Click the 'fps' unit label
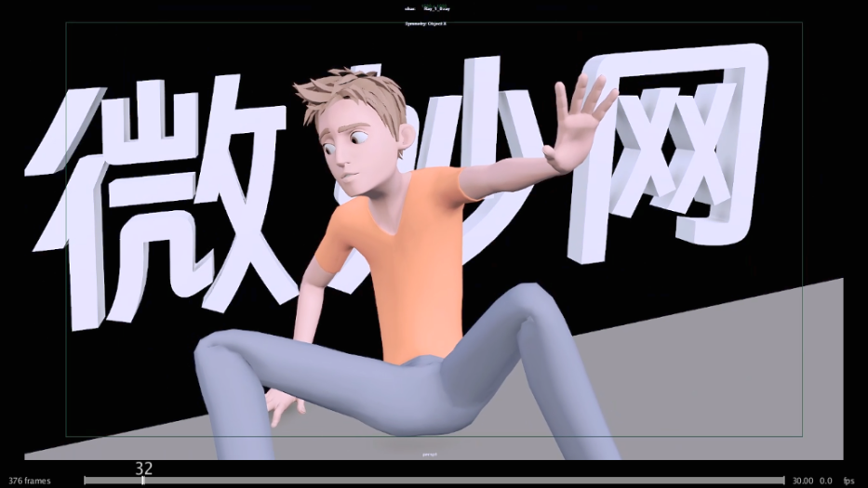868x488 pixels. point(848,481)
